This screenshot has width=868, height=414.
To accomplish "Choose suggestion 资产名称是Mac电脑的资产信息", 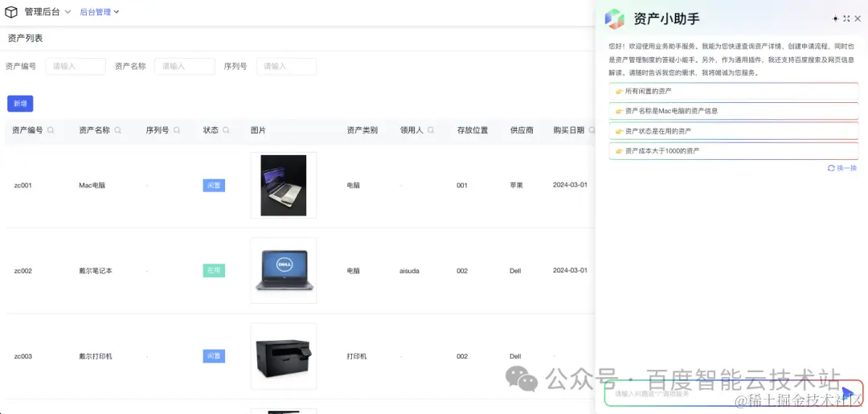I will [734, 111].
